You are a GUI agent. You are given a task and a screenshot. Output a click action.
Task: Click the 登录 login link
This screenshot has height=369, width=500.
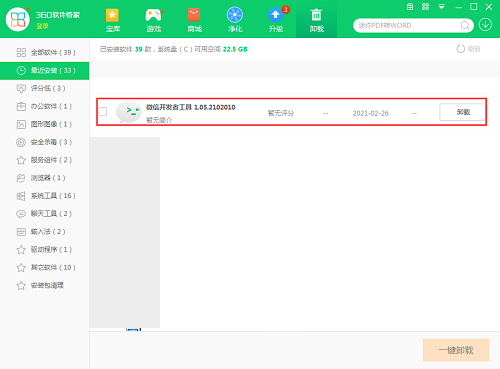click(x=42, y=26)
